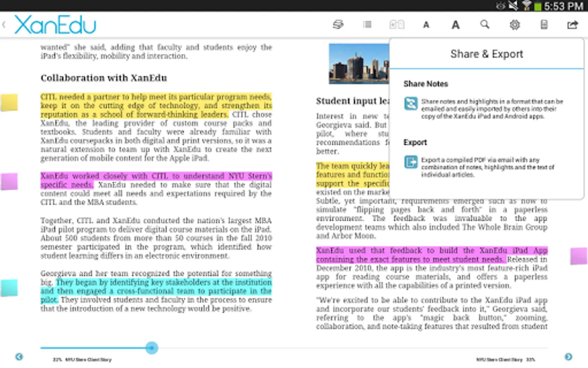Image resolution: width=588 pixels, height=368 pixels.
Task: Open the pink sticky note beside 'XanEdu worked closely'
Action: pyautogui.click(x=9, y=182)
